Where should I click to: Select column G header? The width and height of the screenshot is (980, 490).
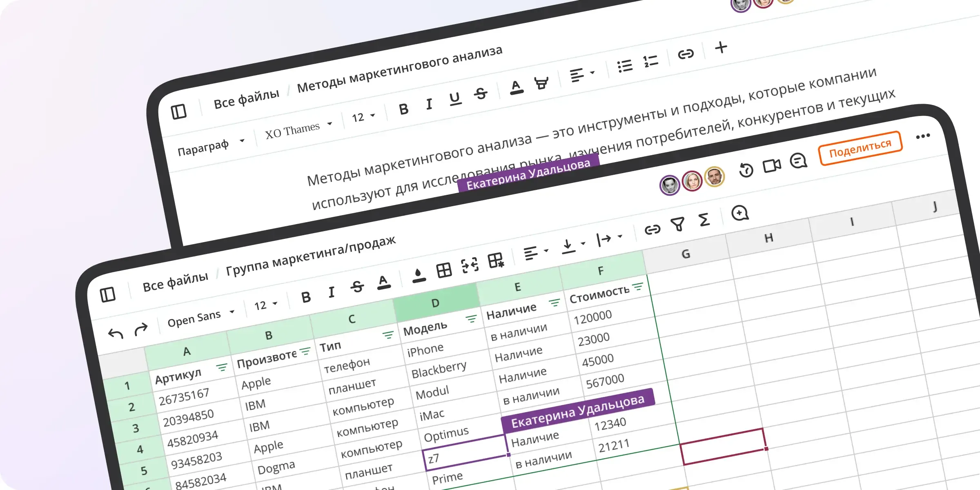click(686, 254)
